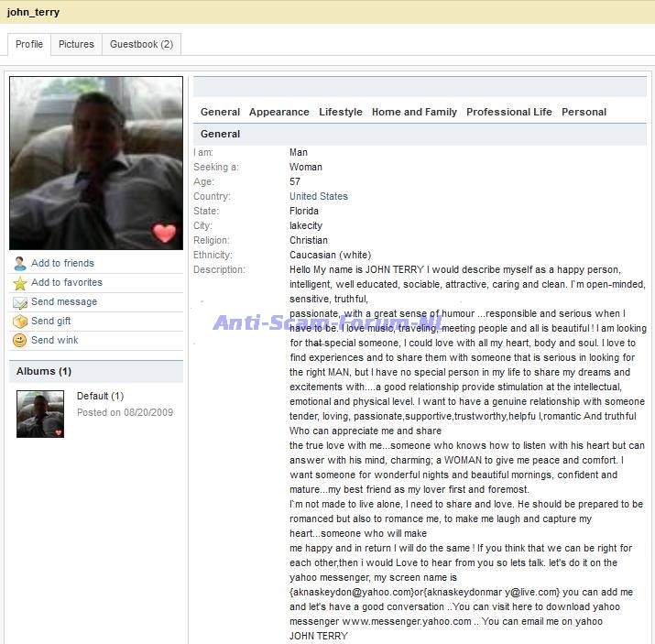Click the large john_terry profile photo
The height and width of the screenshot is (644, 655).
pyautogui.click(x=96, y=162)
